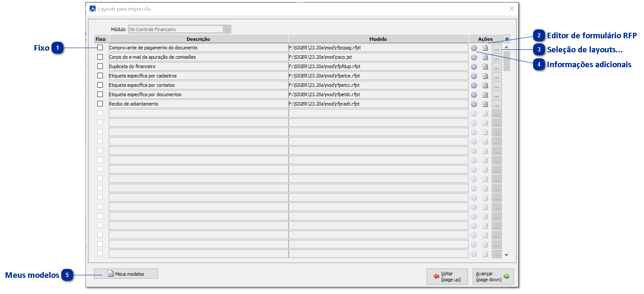Click the Ações column header
Viewport: 644px width, 294px height.
(485, 39)
